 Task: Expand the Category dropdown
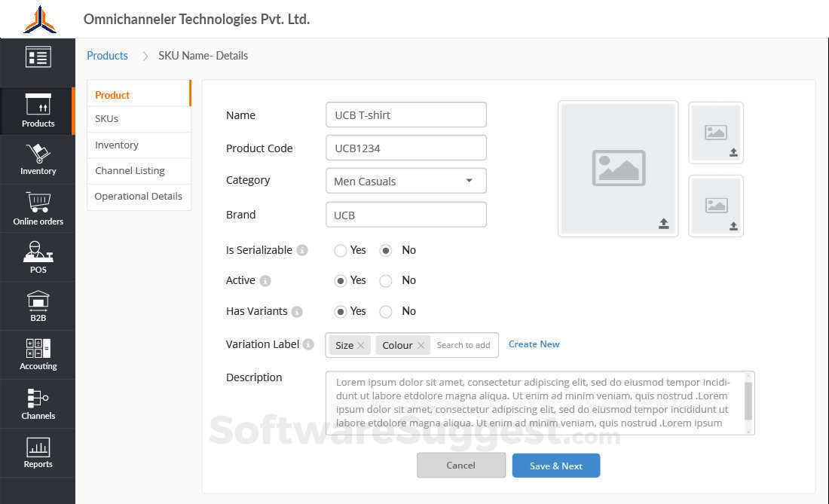pos(469,181)
